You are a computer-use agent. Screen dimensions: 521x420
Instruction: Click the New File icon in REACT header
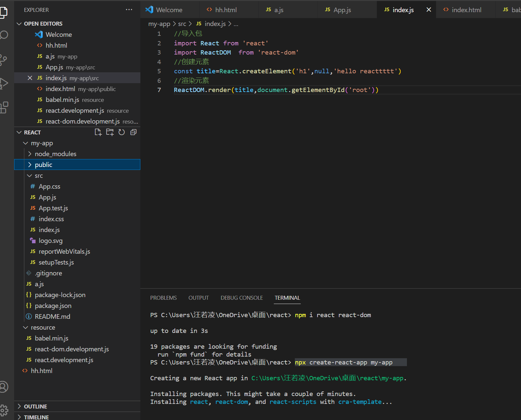[98, 132]
